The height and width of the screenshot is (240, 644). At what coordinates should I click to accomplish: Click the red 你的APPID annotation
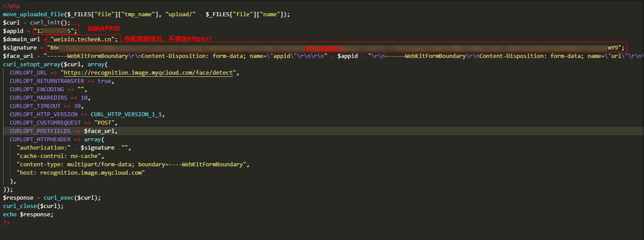104,29
